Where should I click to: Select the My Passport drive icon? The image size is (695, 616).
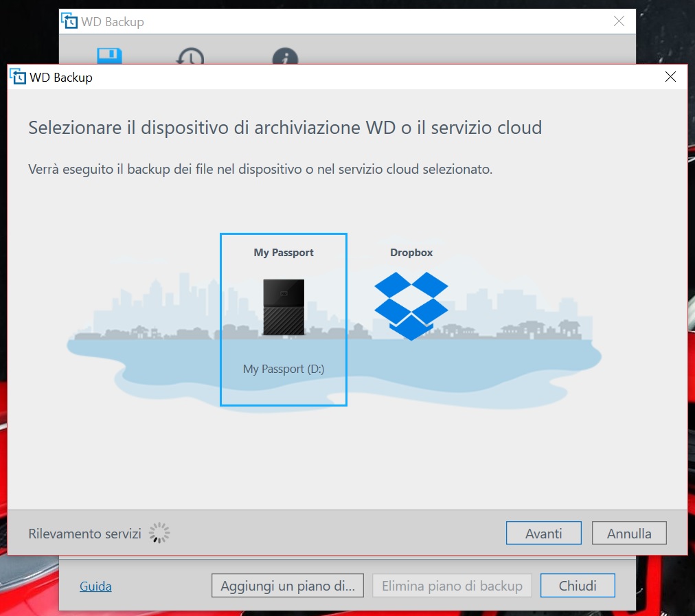pos(284,307)
